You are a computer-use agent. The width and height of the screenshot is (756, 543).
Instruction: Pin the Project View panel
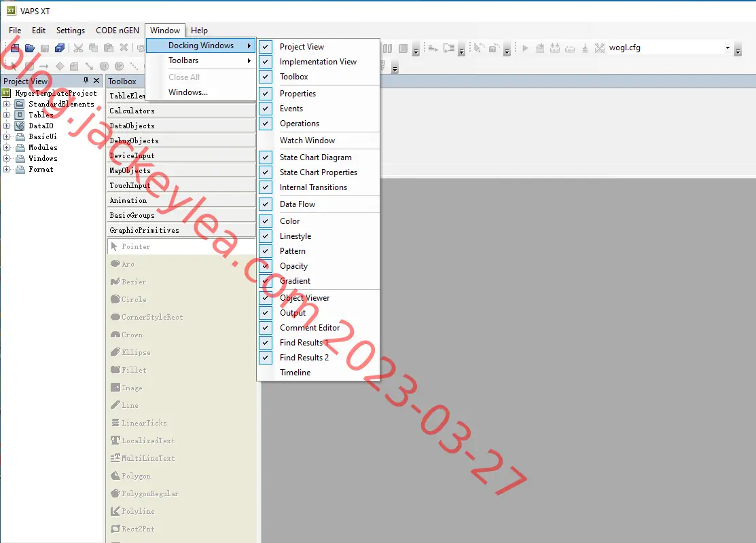86,81
